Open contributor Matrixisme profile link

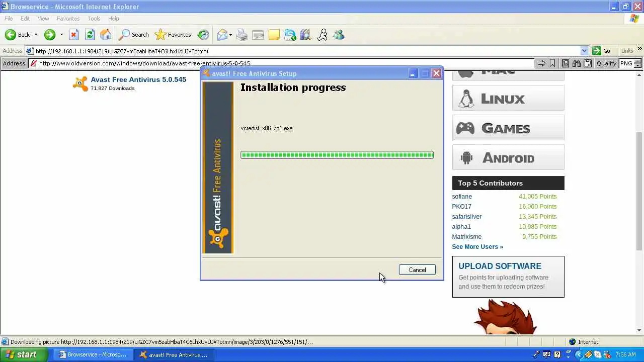click(x=467, y=237)
